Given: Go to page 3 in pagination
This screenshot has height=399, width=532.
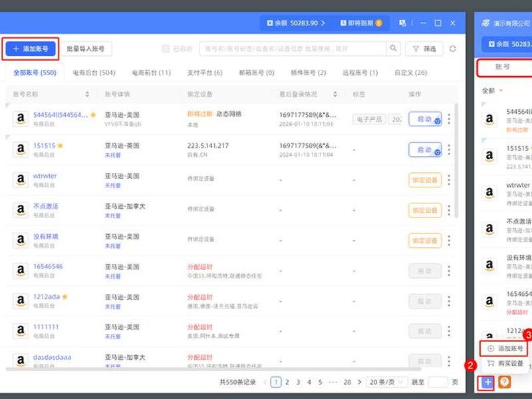Looking at the screenshot, I should 298,382.
